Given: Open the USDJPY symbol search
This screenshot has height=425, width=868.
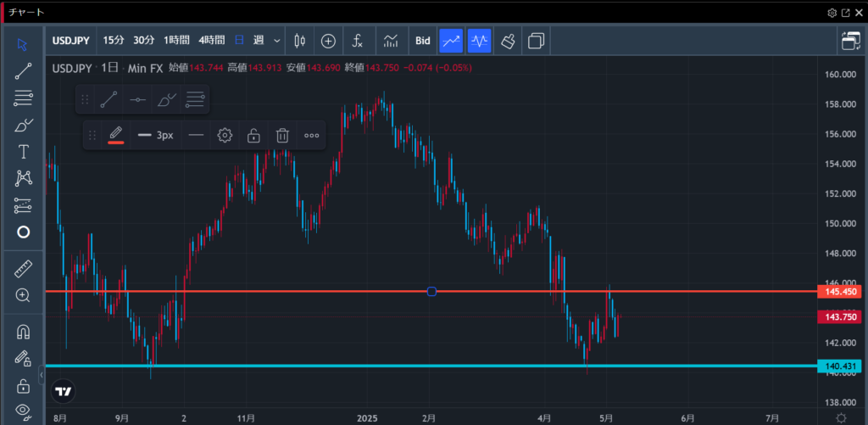Looking at the screenshot, I should [71, 41].
